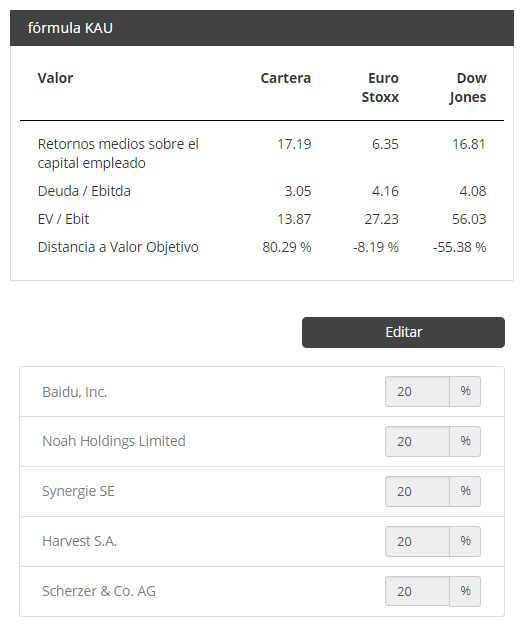The width and height of the screenshot is (525, 627).
Task: Click the Euro Stoxx column header
Action: (380, 88)
